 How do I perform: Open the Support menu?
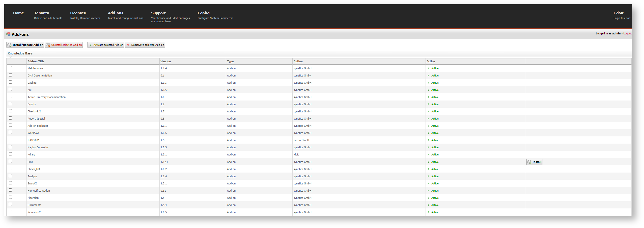click(x=170, y=17)
